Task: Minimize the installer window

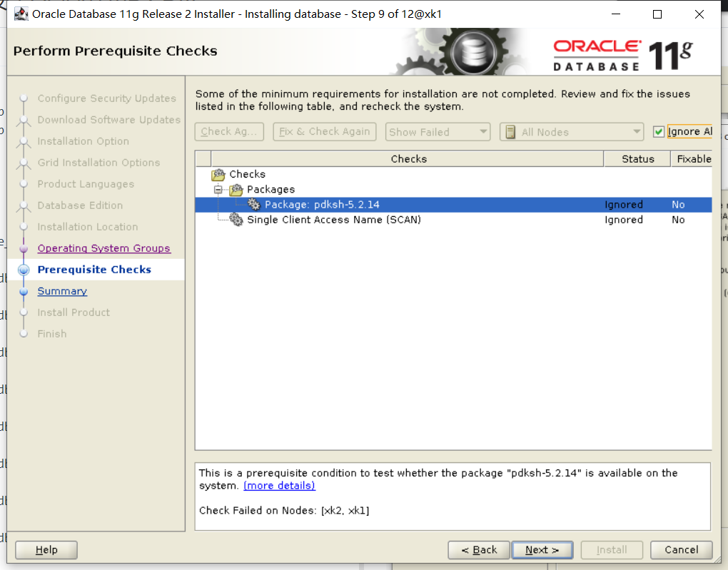Action: [616, 14]
